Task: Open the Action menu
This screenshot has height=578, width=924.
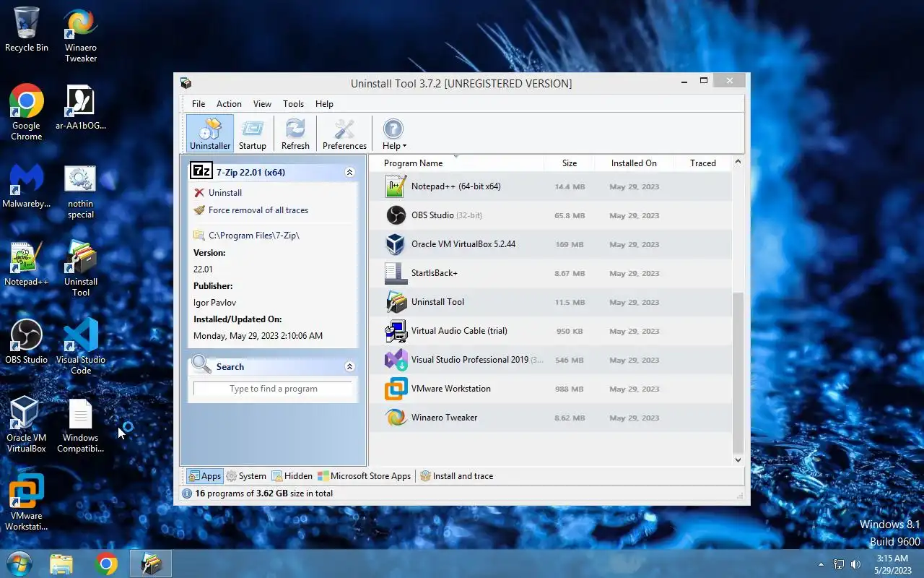Action: click(229, 104)
